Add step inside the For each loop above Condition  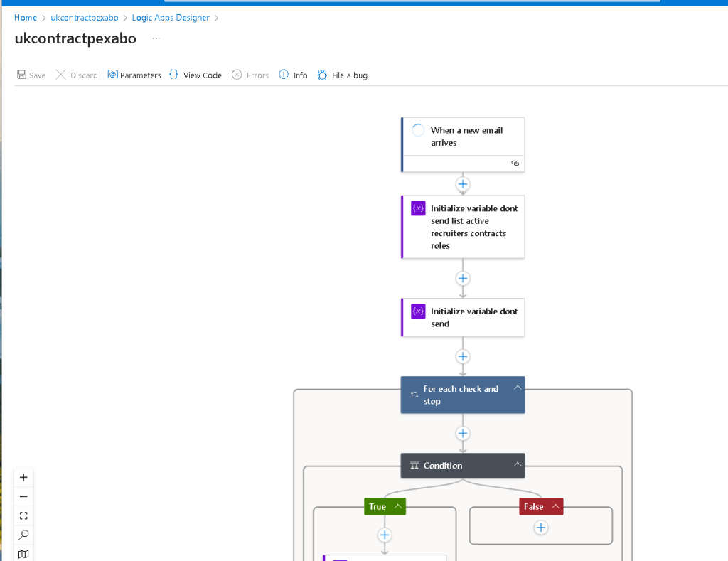tap(463, 433)
